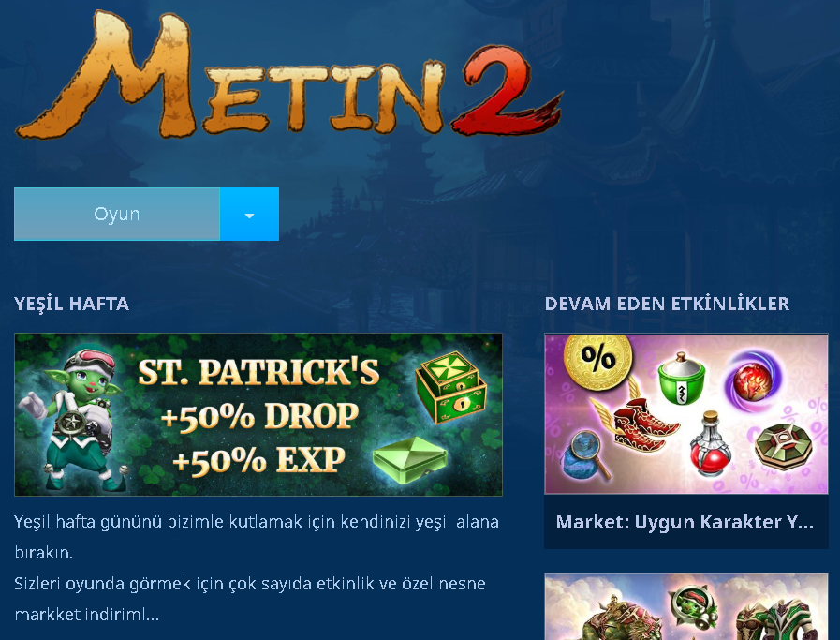Click the Yeşil Hafta heading

click(x=72, y=304)
